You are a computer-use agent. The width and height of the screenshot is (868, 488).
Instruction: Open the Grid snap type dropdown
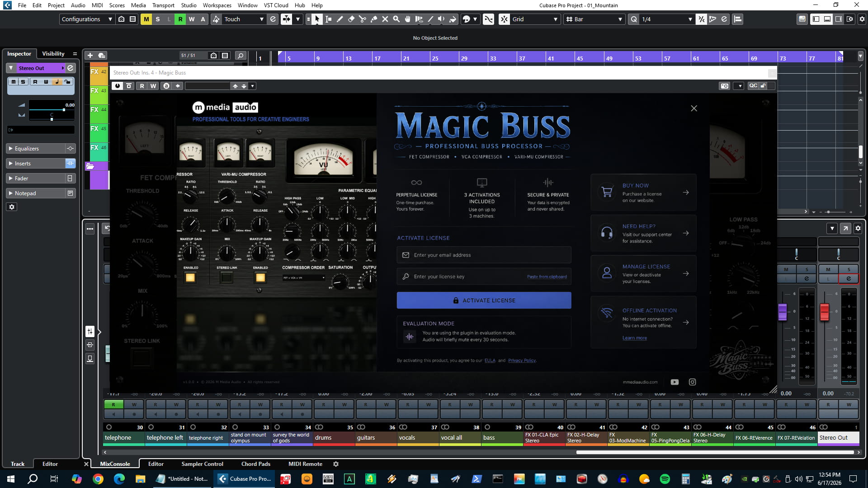coord(535,19)
